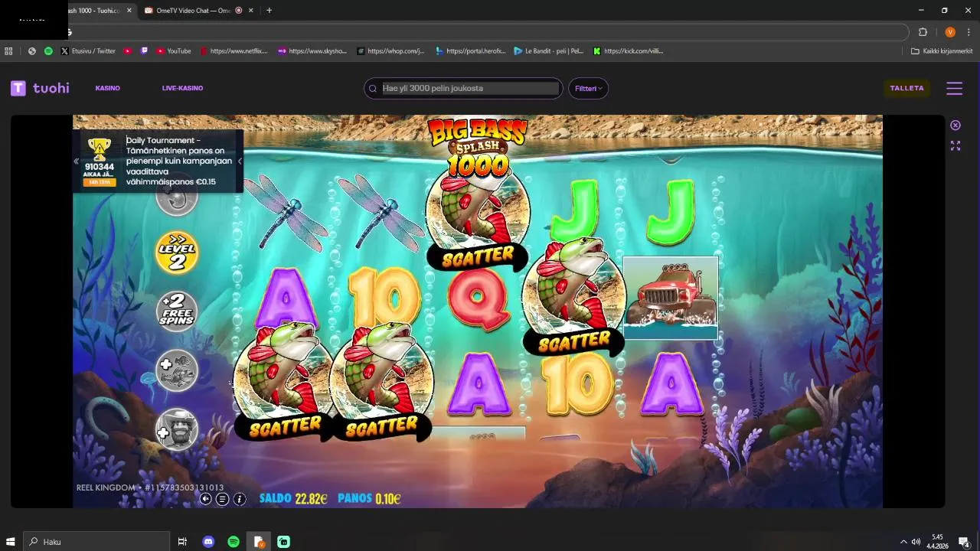Click the Tuohi logo
Screen dimensions: 980x551
click(40, 88)
